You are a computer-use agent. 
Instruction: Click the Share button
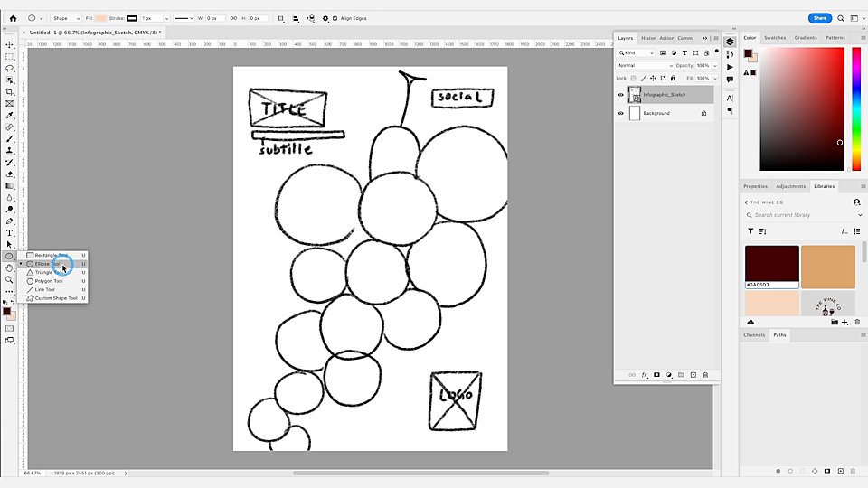pyautogui.click(x=820, y=18)
